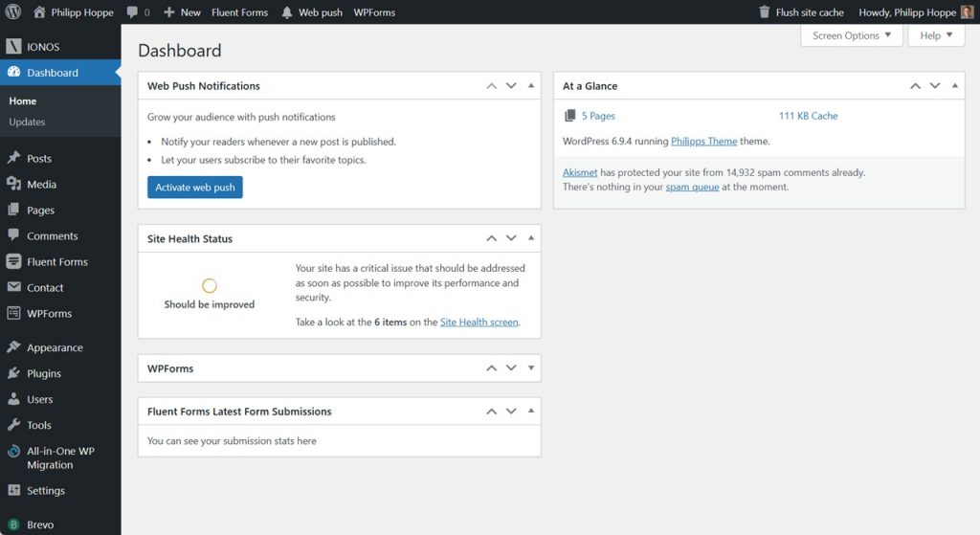Image resolution: width=980 pixels, height=535 pixels.
Task: Move At a Glance panel up
Action: 915,85
